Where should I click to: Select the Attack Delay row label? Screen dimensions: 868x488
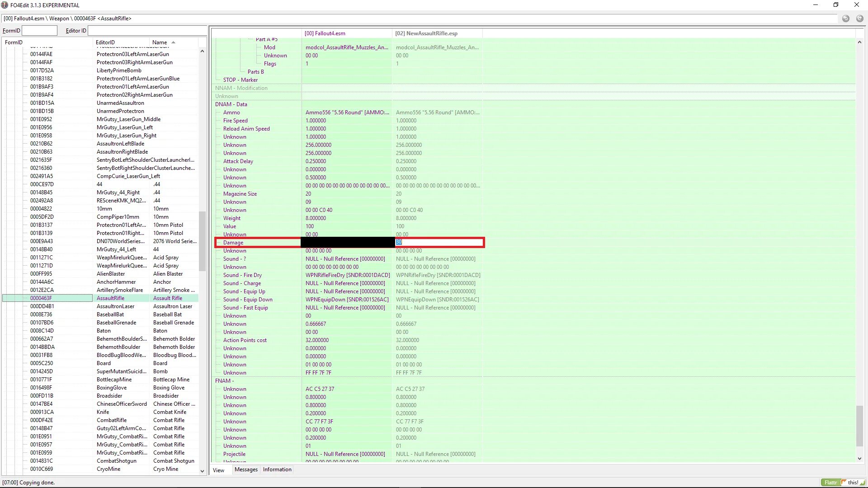pos(238,161)
